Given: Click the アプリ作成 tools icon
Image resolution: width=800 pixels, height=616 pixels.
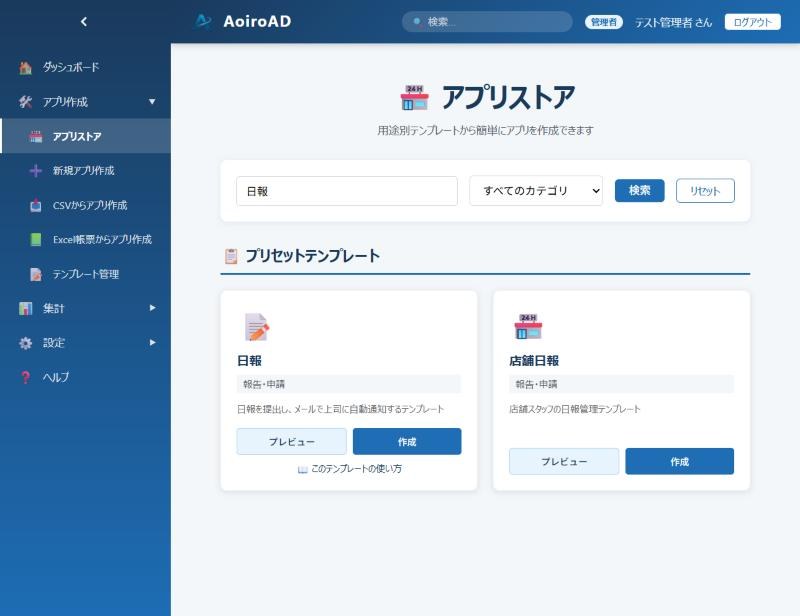Looking at the screenshot, I should pos(25,102).
